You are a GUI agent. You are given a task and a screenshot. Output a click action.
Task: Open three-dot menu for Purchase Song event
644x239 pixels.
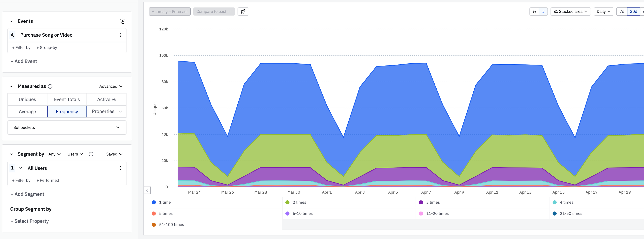[x=121, y=35]
